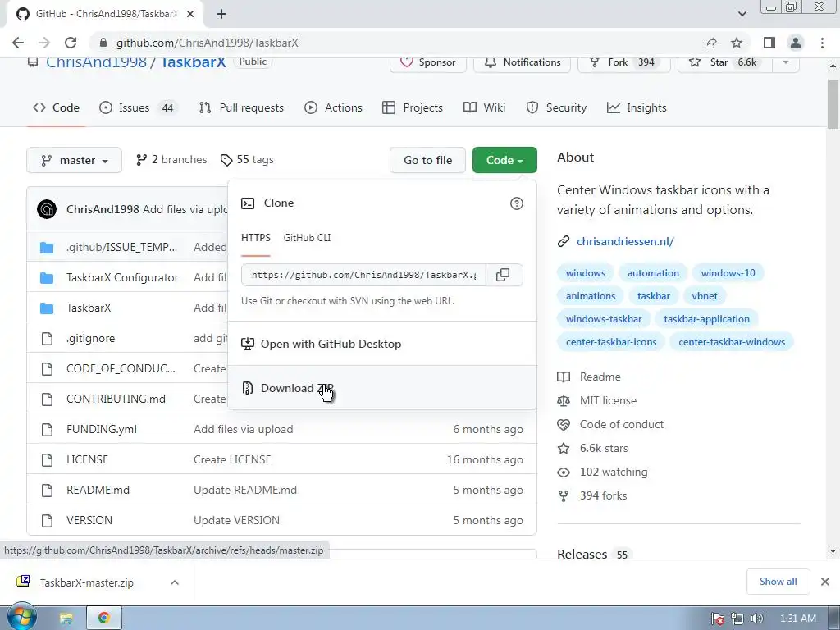Open the README.md file
Viewport: 840px width, 630px height.
(x=98, y=490)
